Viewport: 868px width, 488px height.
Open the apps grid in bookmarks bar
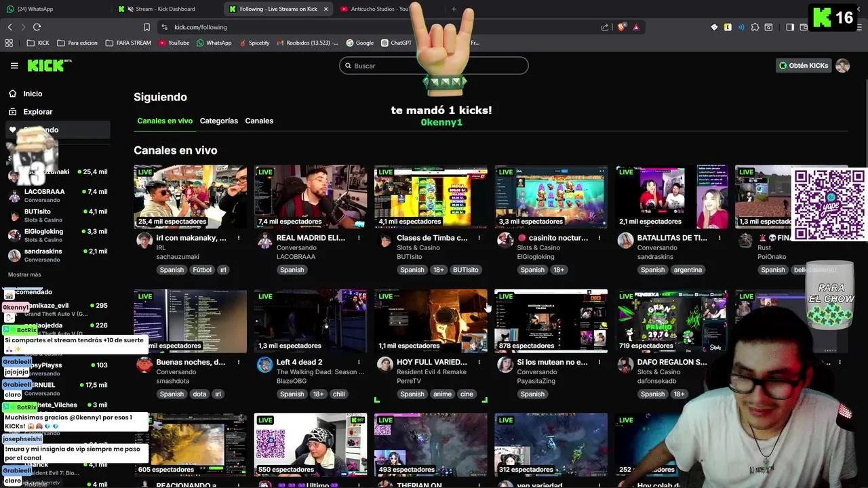9,43
